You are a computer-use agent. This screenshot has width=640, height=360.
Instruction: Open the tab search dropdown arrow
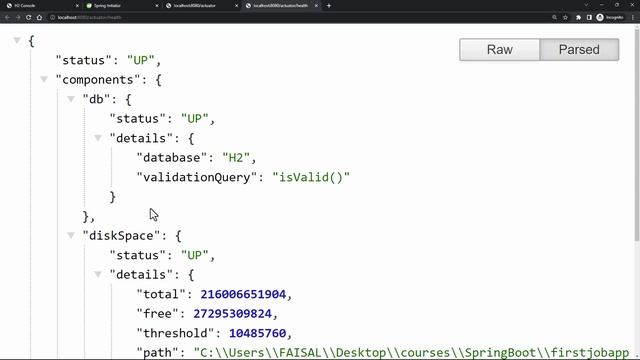tap(586, 5)
